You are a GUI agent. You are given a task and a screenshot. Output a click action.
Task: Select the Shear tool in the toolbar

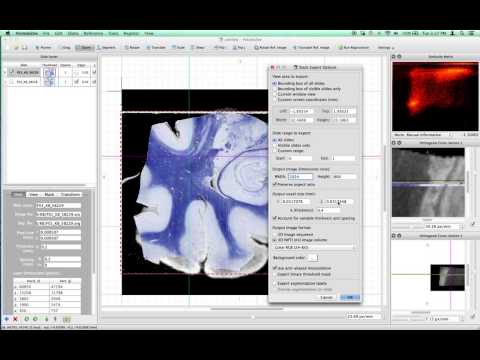pyautogui.click(x=198, y=48)
